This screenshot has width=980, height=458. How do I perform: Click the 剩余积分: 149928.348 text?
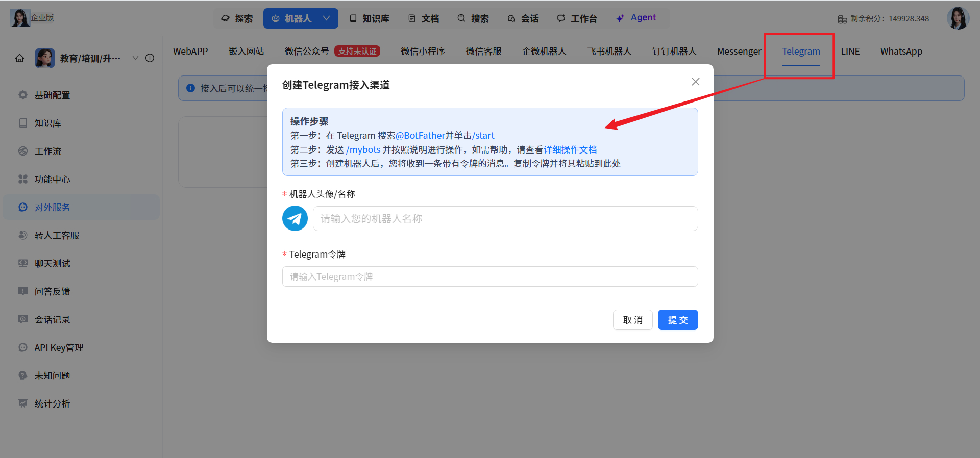point(890,19)
